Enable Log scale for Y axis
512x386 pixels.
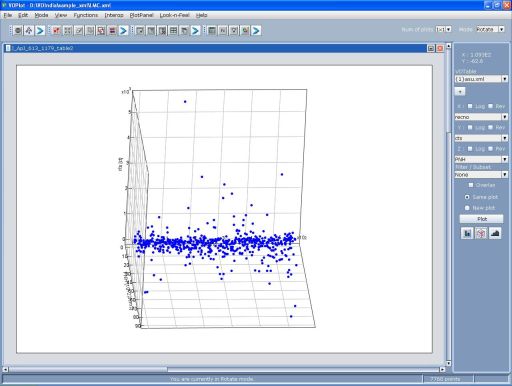[470, 127]
